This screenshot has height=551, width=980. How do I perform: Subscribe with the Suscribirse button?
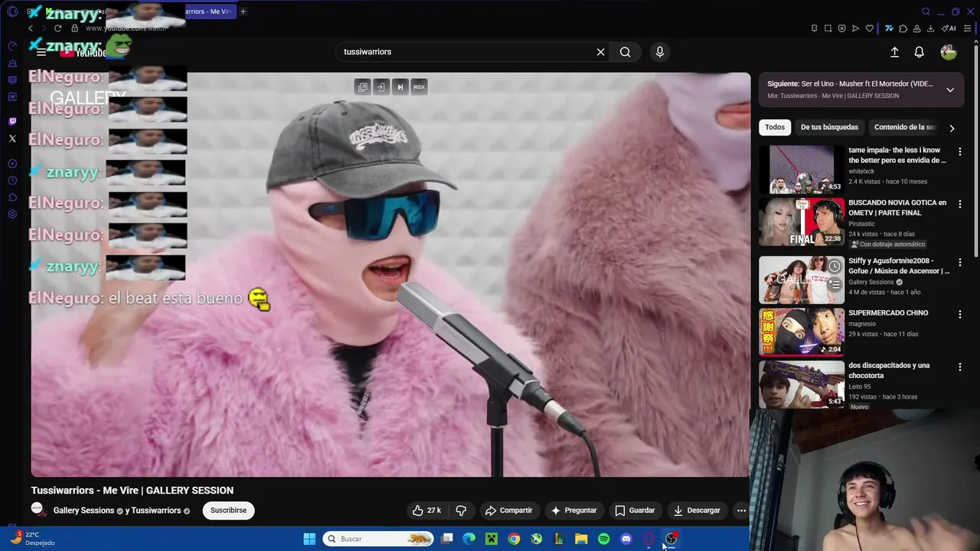click(x=228, y=510)
